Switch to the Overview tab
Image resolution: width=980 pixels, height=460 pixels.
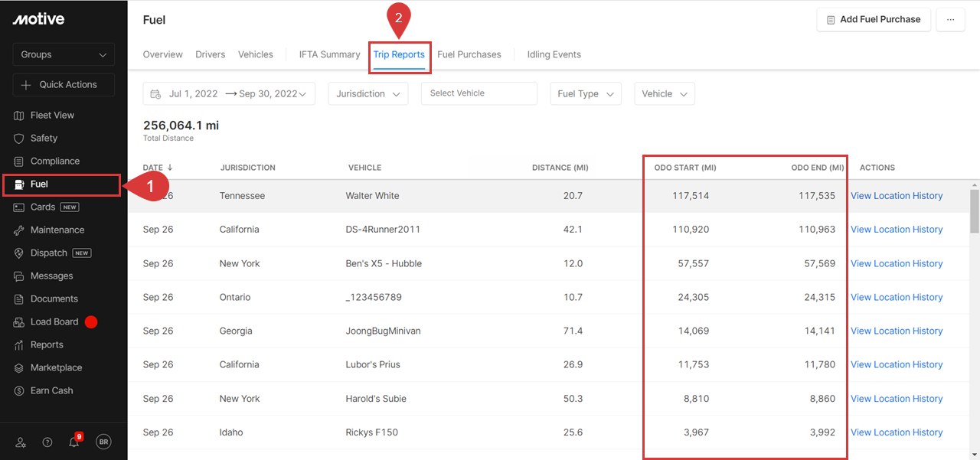(x=162, y=55)
